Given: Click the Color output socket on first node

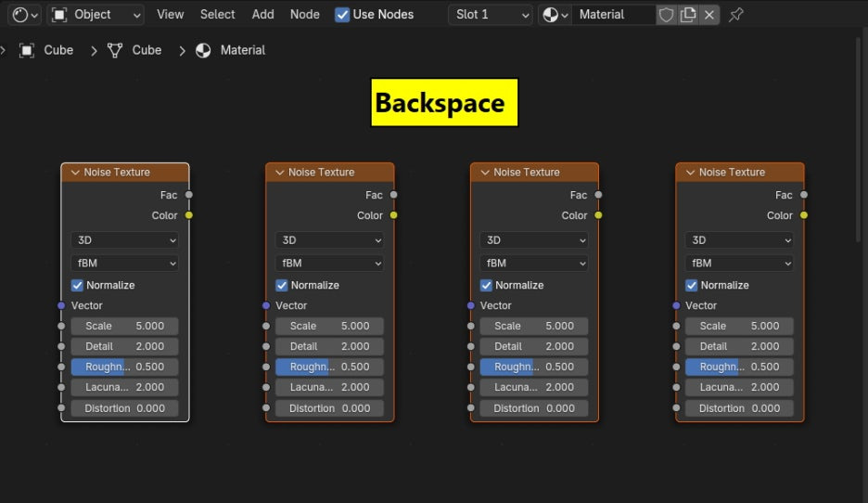Looking at the screenshot, I should click(189, 215).
